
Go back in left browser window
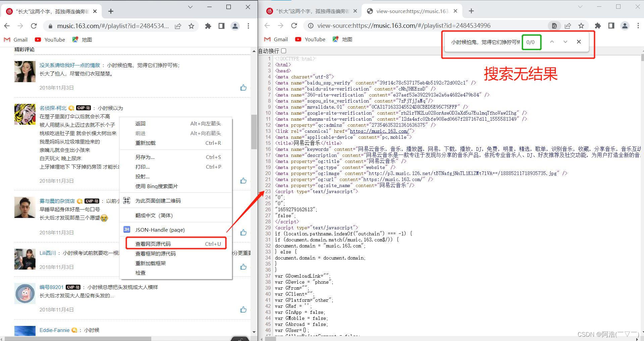[7, 26]
